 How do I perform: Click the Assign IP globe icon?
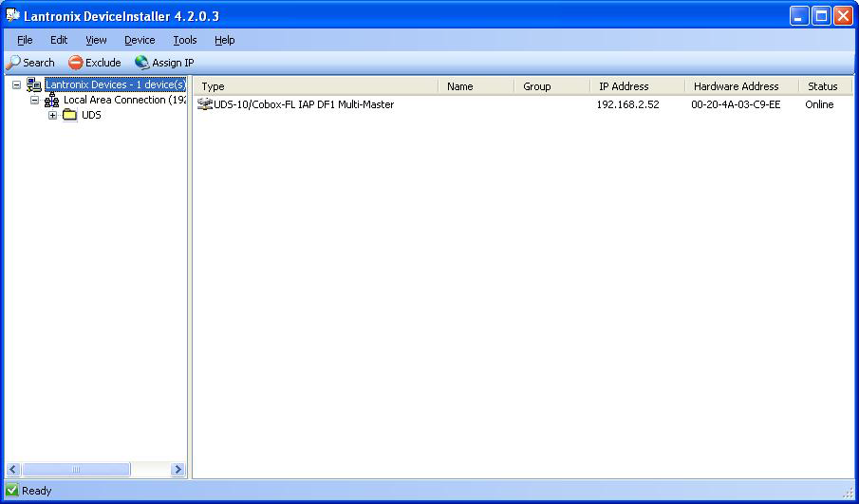coord(141,63)
